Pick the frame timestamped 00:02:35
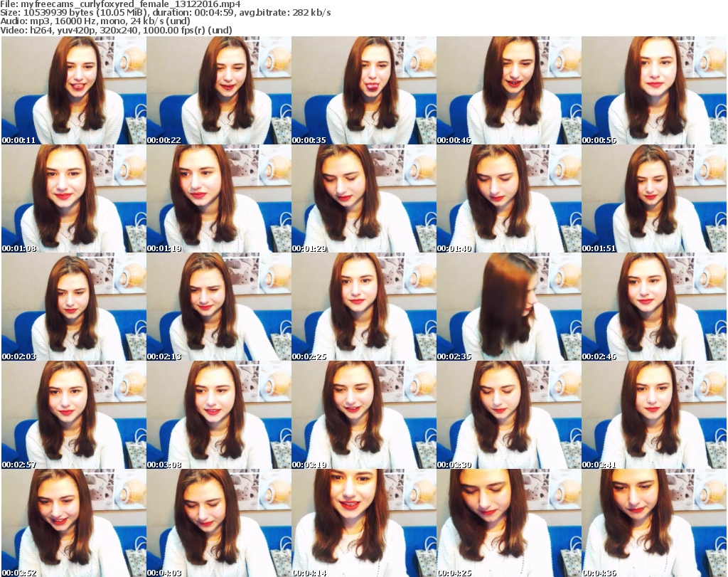 tap(509, 307)
